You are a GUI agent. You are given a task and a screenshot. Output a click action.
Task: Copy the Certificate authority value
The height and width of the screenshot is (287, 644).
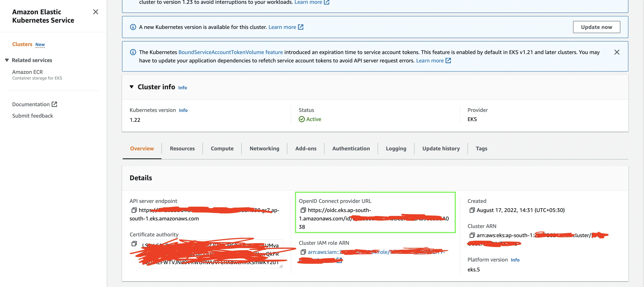134,244
